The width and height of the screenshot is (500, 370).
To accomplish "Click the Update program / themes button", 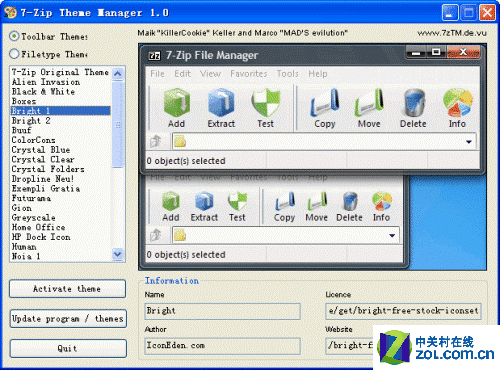I will [68, 319].
